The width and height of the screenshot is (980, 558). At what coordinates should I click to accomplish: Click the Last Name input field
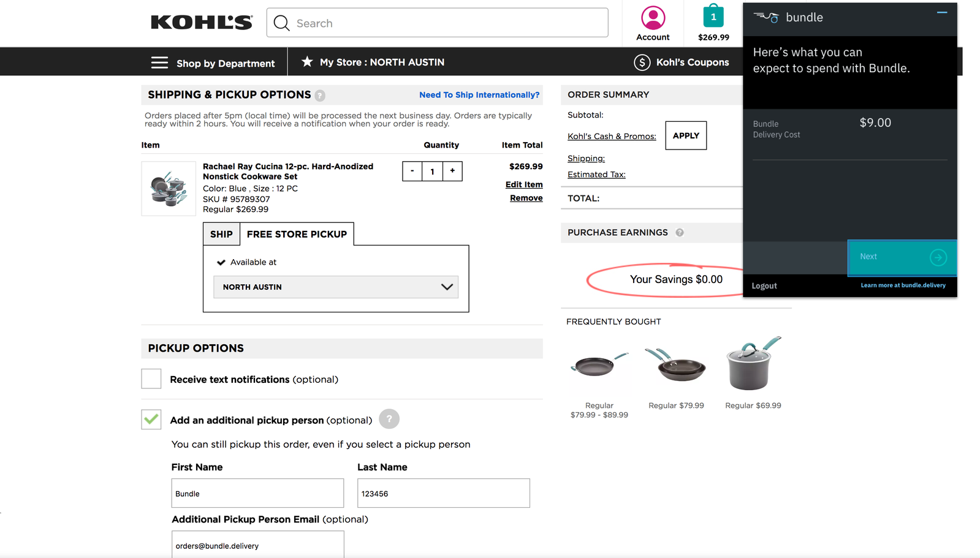[444, 493]
